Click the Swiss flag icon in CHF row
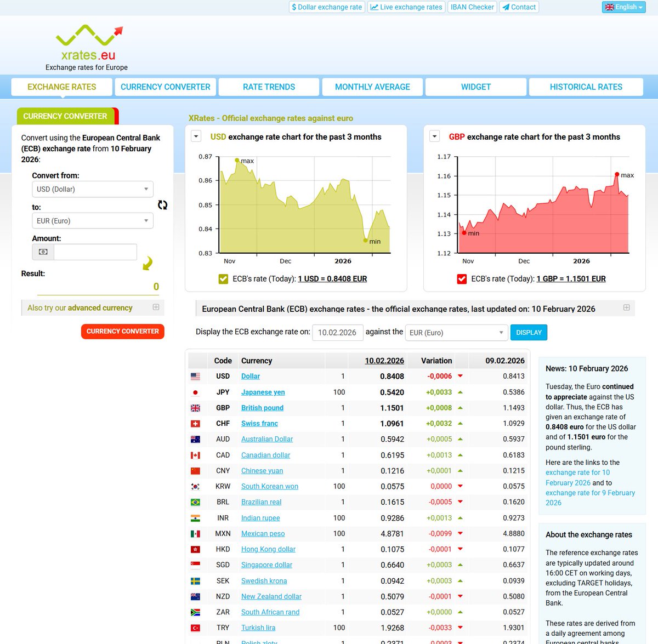The width and height of the screenshot is (658, 644). (x=195, y=424)
